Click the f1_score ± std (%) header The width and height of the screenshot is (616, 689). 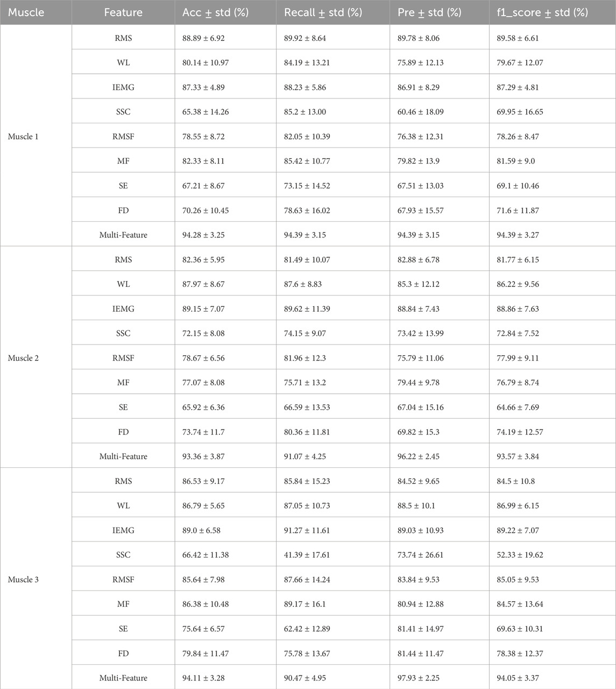point(542,12)
